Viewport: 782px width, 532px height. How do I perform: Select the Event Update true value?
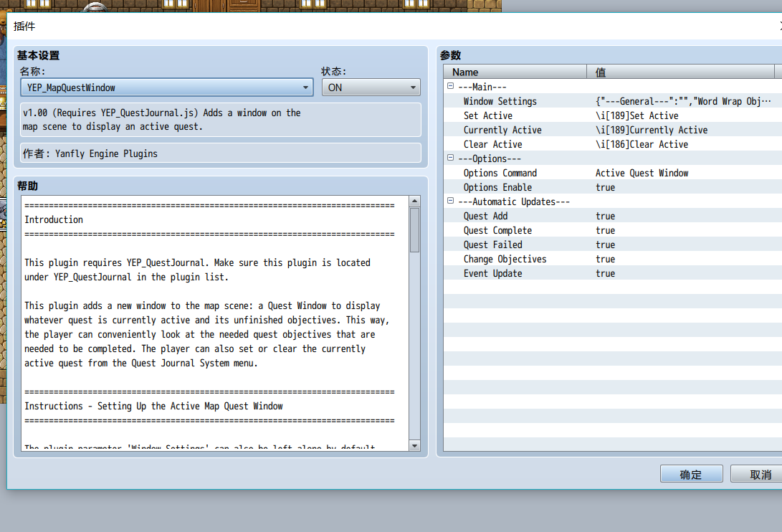pos(605,273)
